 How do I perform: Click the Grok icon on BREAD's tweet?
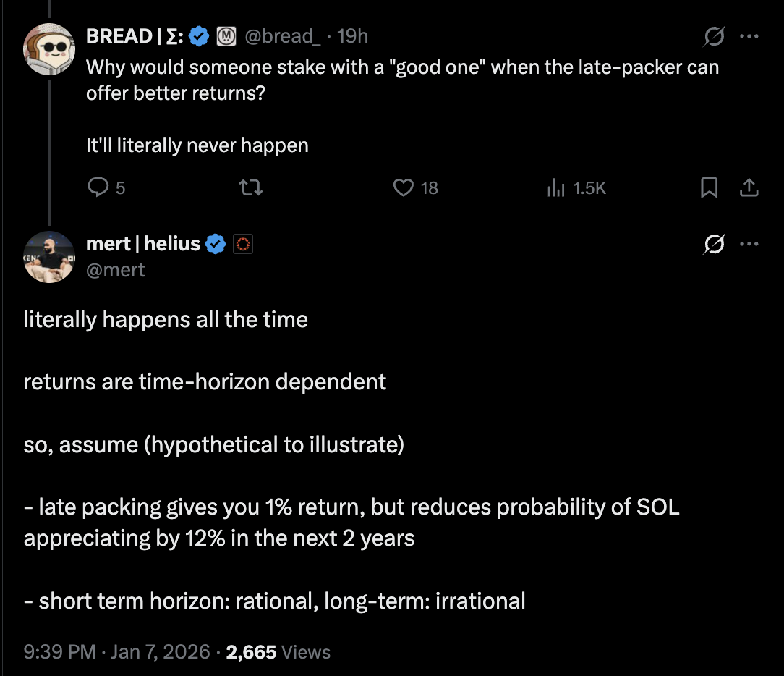click(714, 38)
